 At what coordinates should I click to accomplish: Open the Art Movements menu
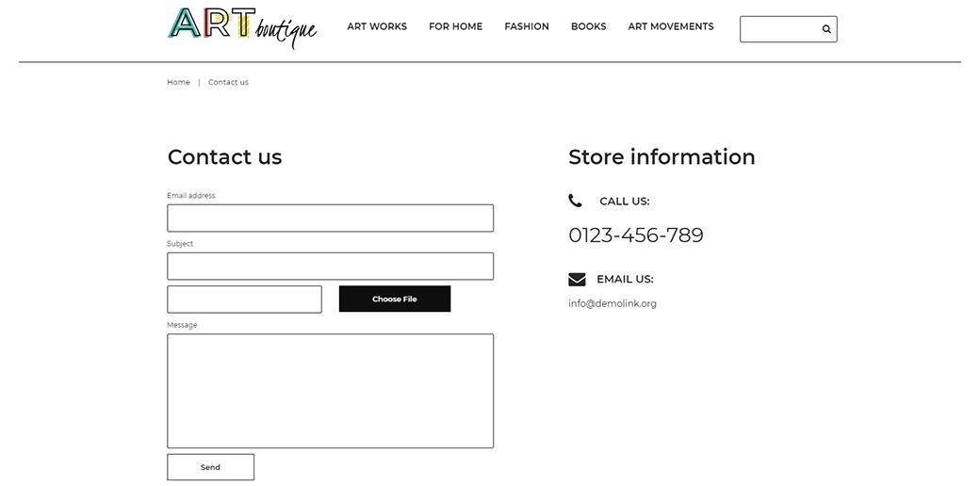pyautogui.click(x=671, y=26)
